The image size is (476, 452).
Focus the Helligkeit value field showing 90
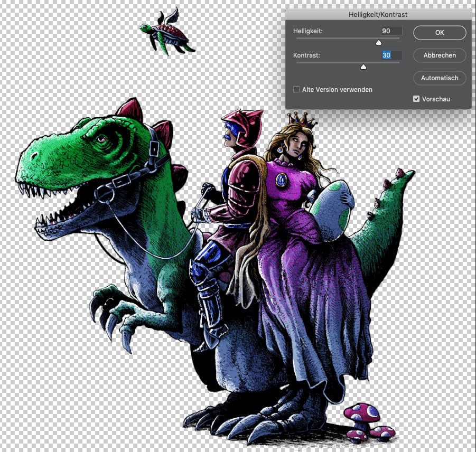coord(391,31)
